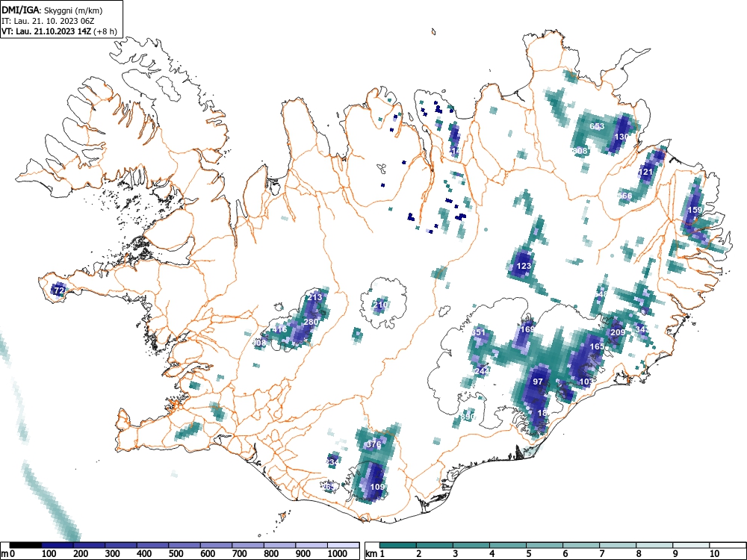The height and width of the screenshot is (560, 747).
Task: Click the title 'DMI/IGA: Skyggni (m/km)'
Action: pos(52,10)
